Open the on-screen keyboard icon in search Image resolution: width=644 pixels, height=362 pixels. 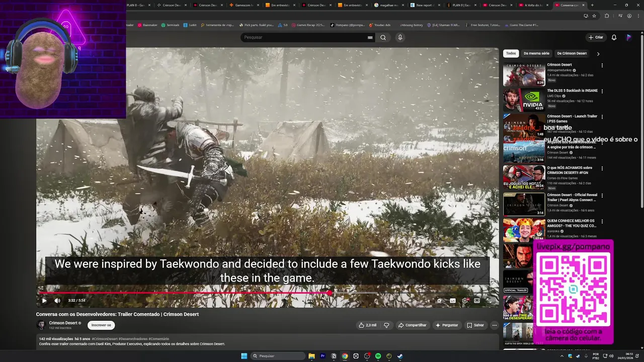pyautogui.click(x=370, y=37)
